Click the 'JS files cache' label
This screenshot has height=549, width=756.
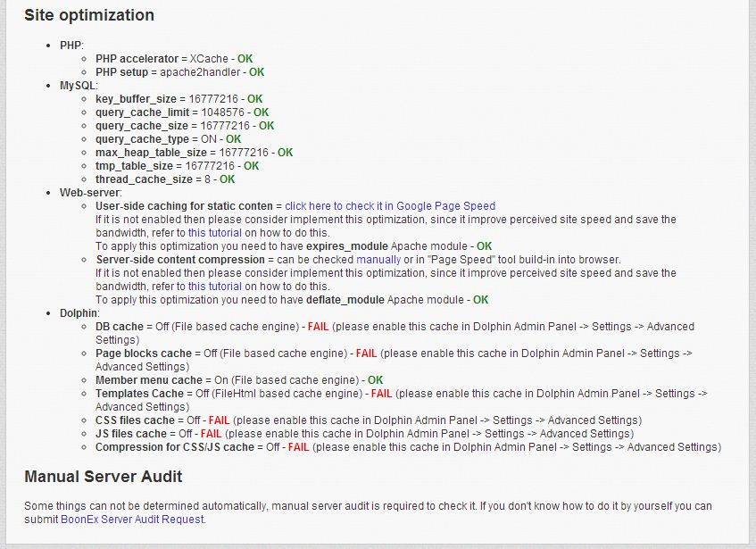131,434
